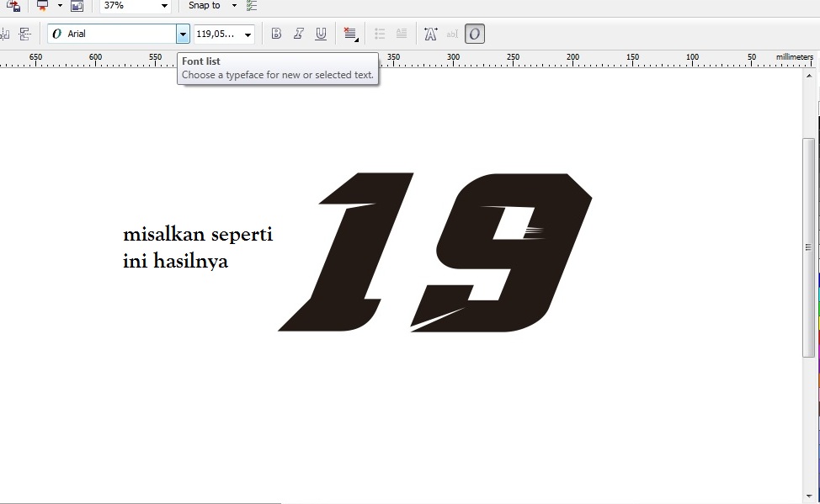Open the Arial font list dropdown
The image size is (820, 504).
pyautogui.click(x=183, y=34)
